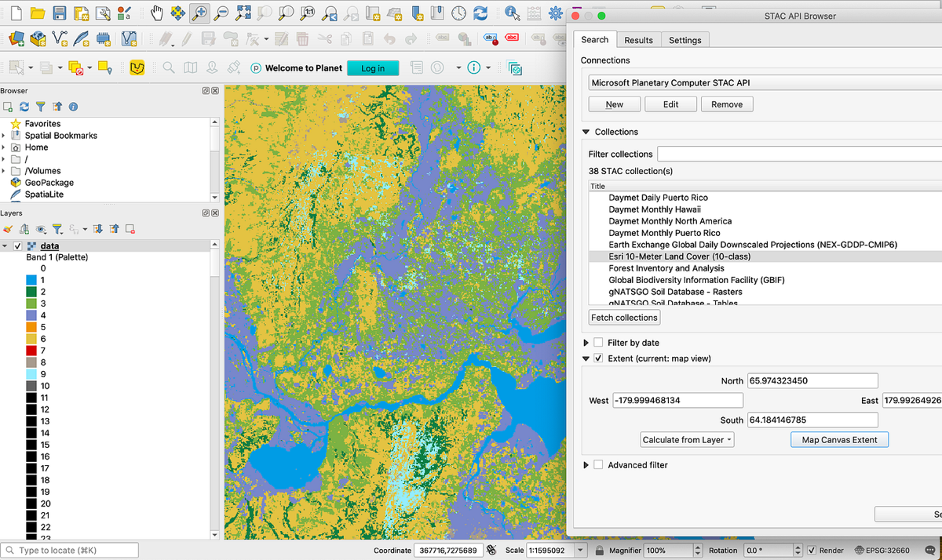Expand all icon in Layers panel
The width and height of the screenshot is (942, 560).
click(98, 229)
